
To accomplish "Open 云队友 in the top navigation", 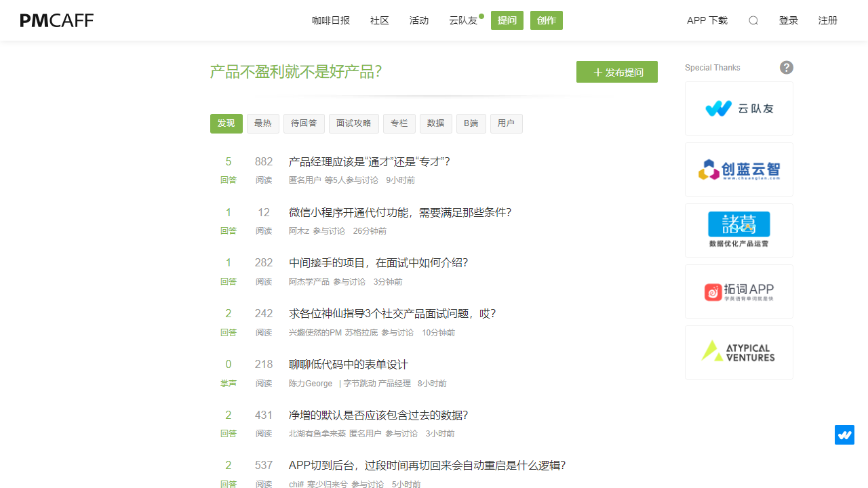I will 463,20.
